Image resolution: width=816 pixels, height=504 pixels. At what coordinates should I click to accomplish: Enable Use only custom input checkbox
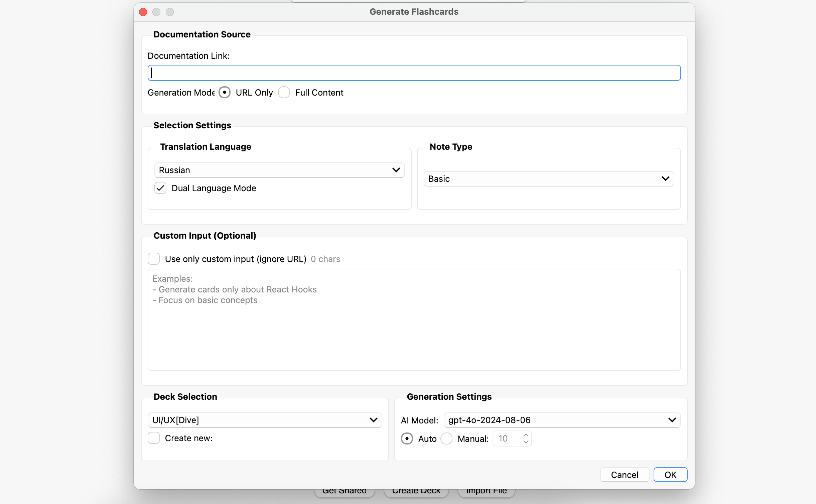[x=154, y=259]
